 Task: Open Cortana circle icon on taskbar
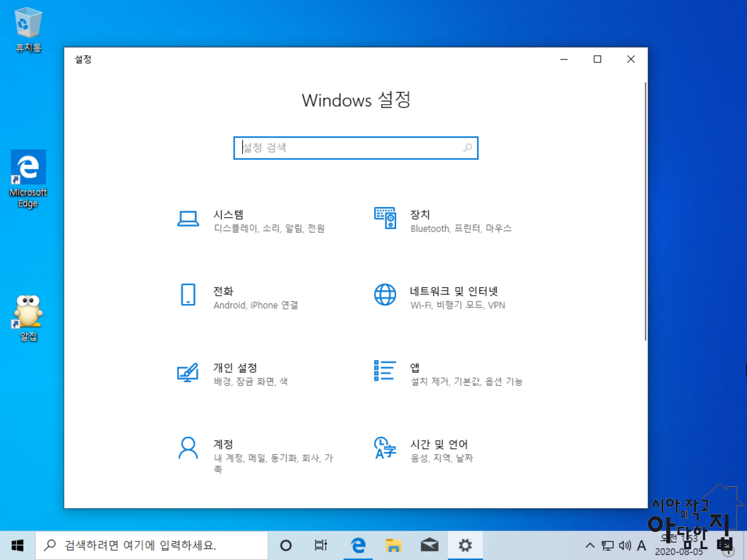pos(286,545)
